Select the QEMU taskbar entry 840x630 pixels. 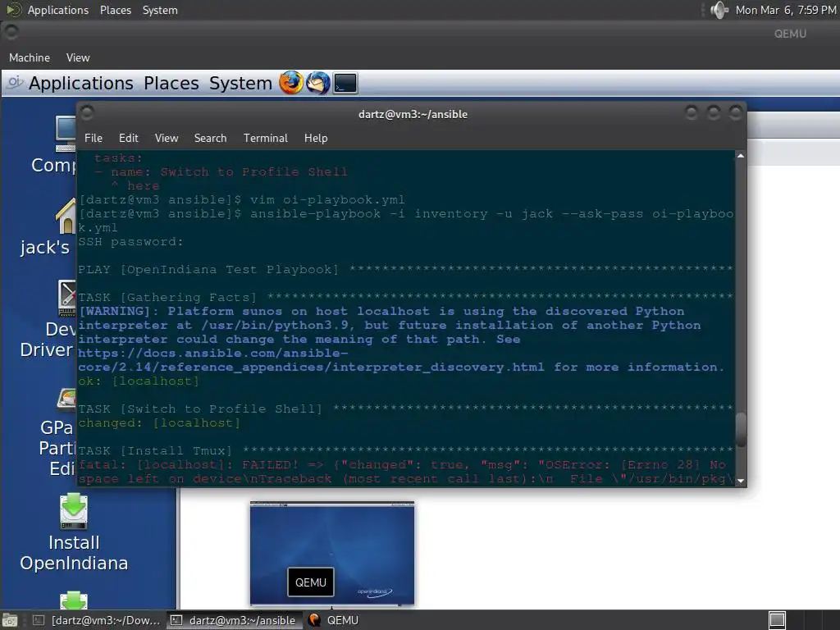(333, 620)
